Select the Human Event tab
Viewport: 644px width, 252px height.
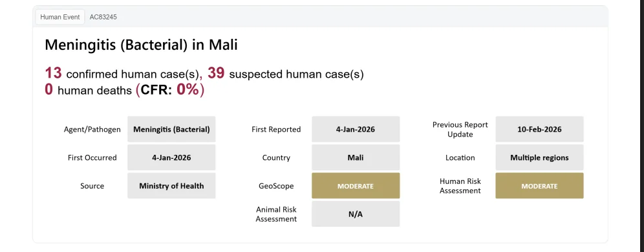pos(60,17)
